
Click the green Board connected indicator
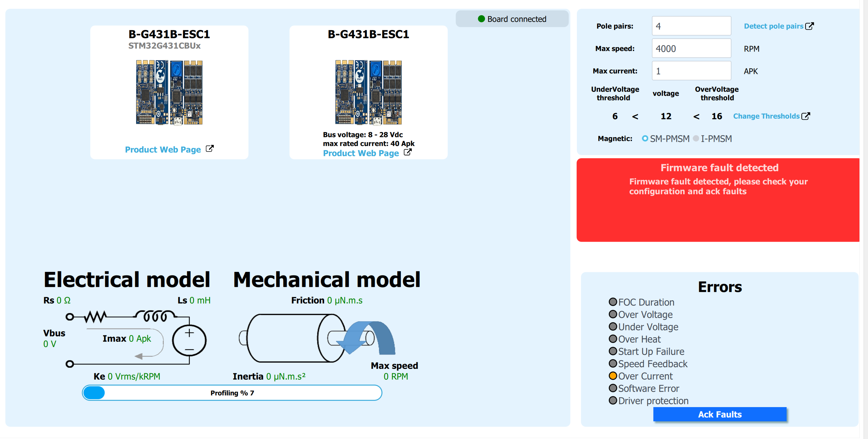point(481,19)
